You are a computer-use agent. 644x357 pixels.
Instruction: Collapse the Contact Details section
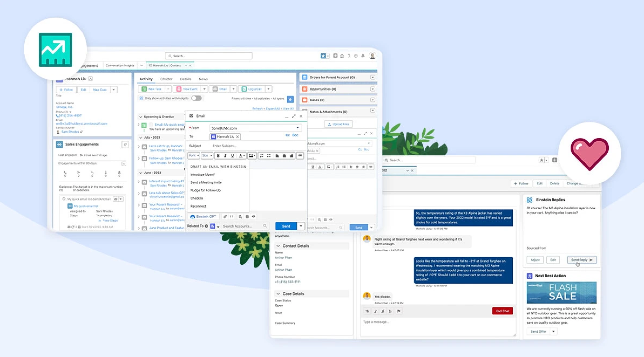coord(278,246)
